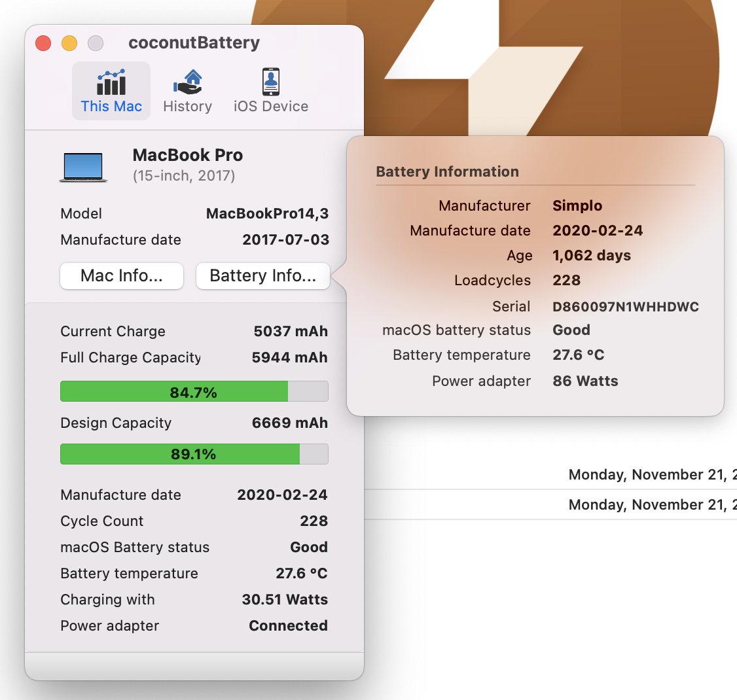Open the Mac Info... button

click(x=122, y=276)
